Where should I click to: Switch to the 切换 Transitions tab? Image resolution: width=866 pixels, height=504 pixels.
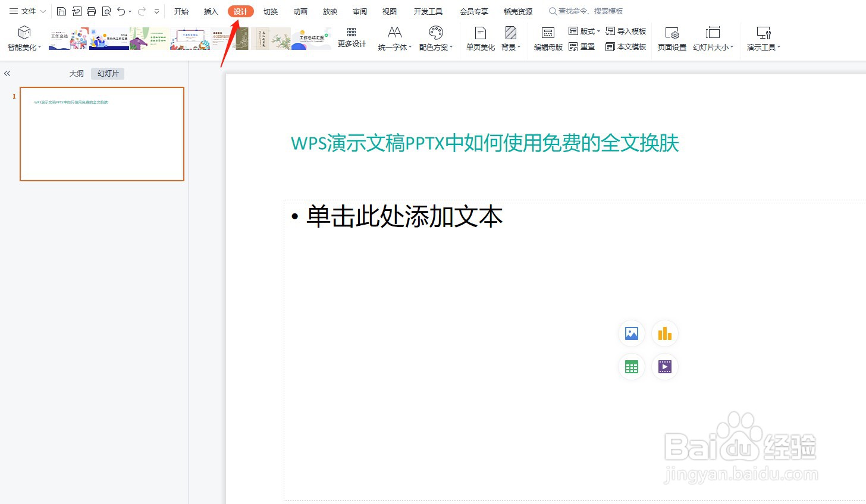(x=271, y=11)
